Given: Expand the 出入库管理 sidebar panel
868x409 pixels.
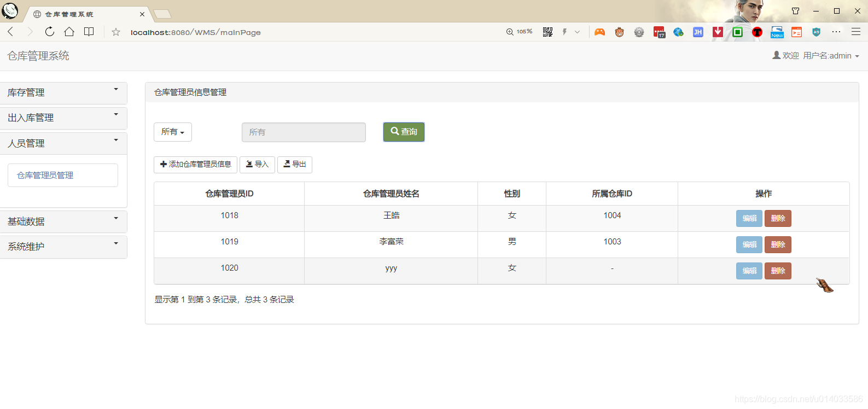Looking at the screenshot, I should tap(63, 118).
